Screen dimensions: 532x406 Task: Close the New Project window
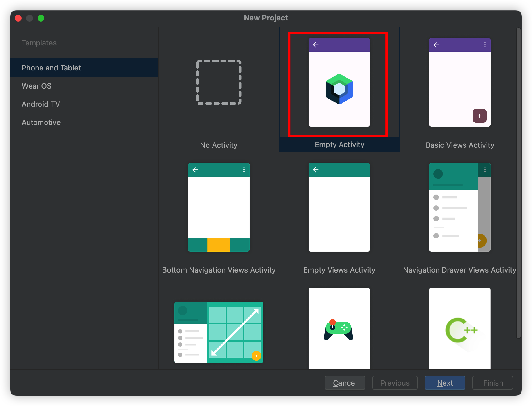click(18, 18)
